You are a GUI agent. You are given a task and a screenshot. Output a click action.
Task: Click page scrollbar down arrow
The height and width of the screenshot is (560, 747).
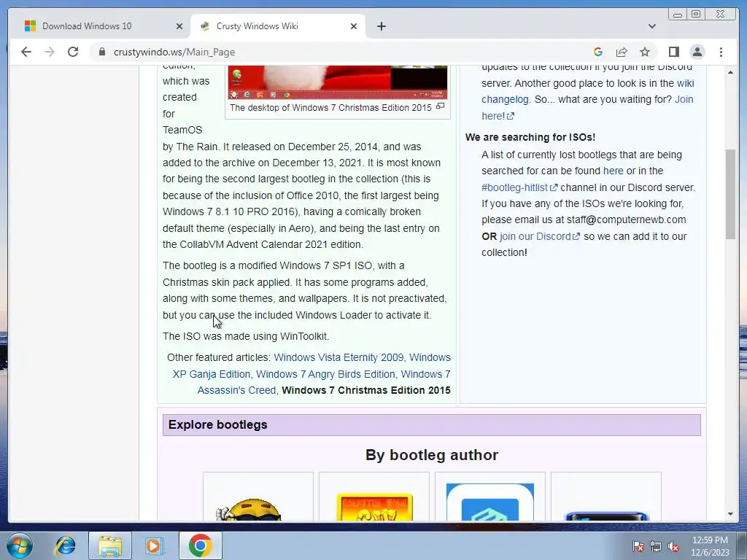point(730,514)
